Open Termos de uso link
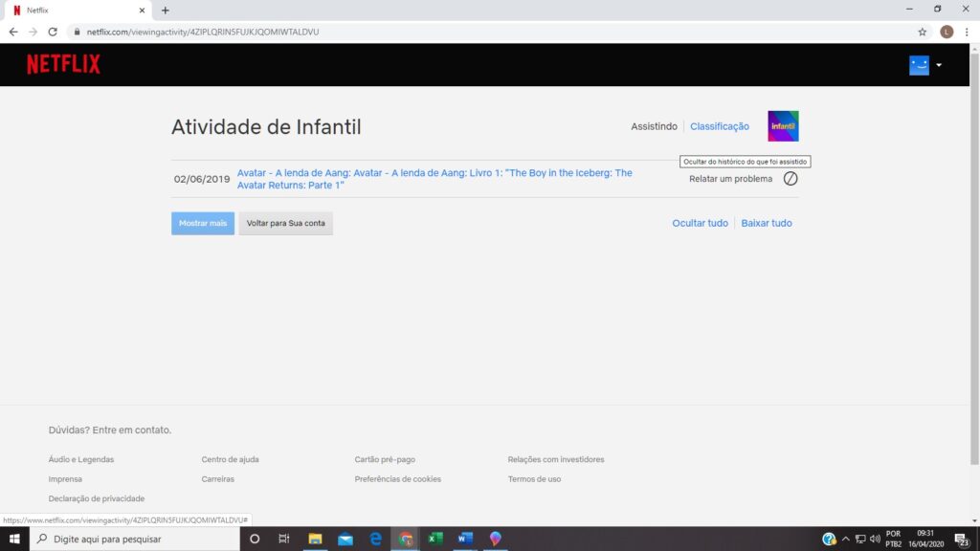Viewport: 980px width, 551px height. pos(534,479)
